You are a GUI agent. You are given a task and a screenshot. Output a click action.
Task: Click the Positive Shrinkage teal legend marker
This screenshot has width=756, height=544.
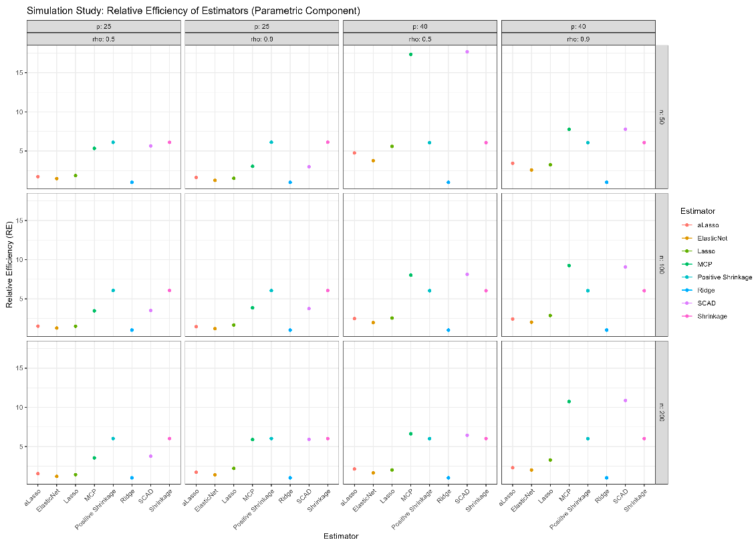click(686, 277)
